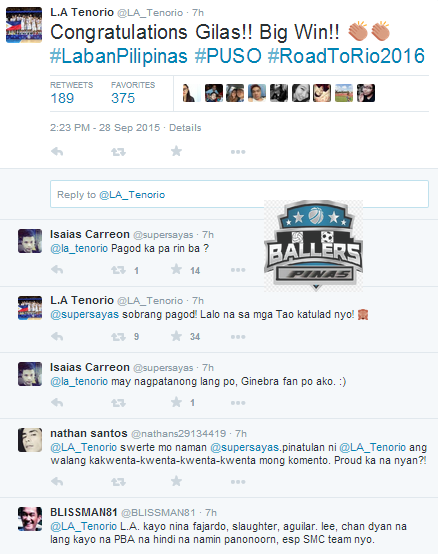This screenshot has height=554, width=438.
Task: Reply to the 'Ginebra fan po ako' tweet
Action: [x=57, y=402]
